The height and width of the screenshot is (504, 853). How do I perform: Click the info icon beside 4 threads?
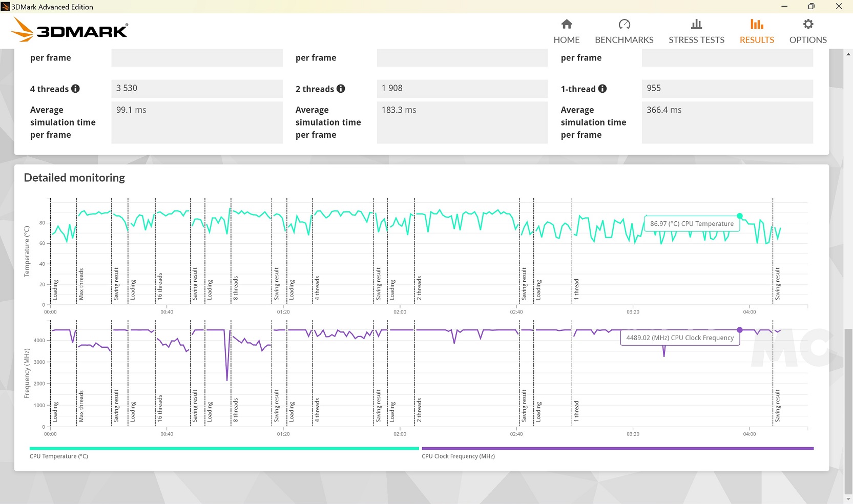[75, 89]
